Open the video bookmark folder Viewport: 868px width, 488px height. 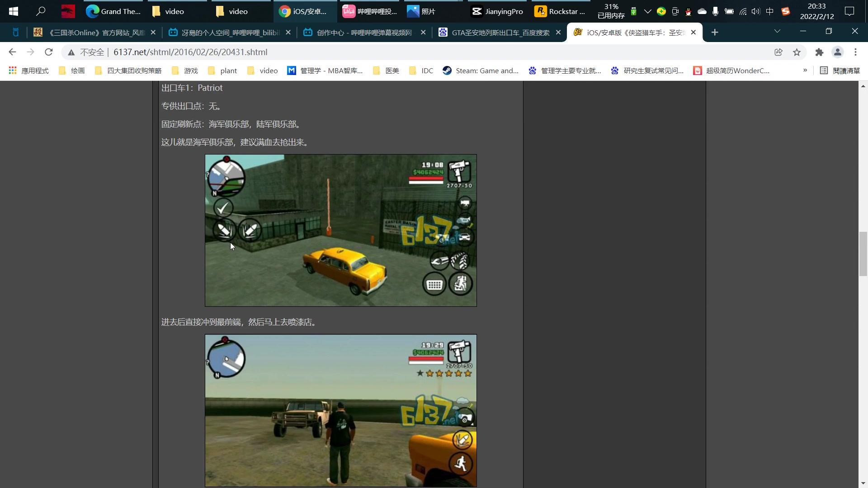[262, 70]
